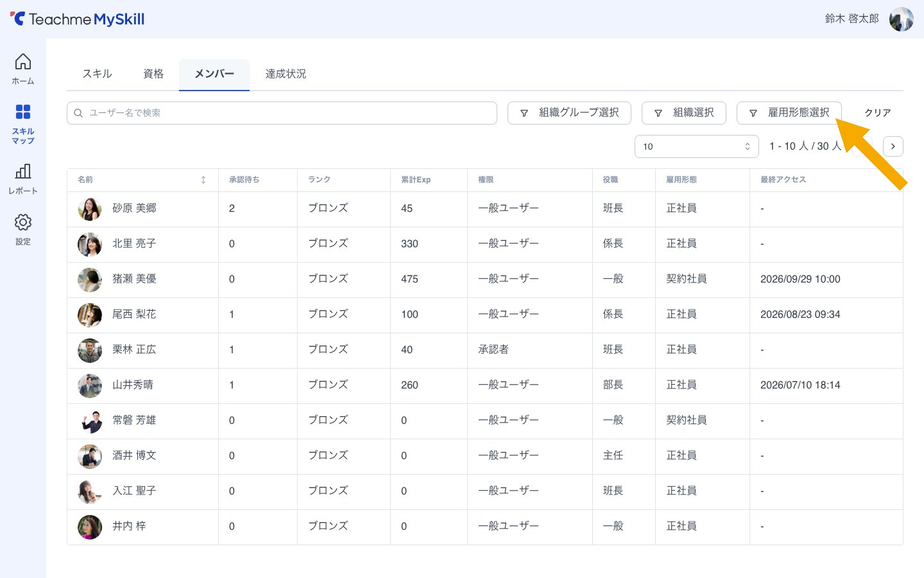The height and width of the screenshot is (578, 924).
Task: Click the ランク column header
Action: click(319, 180)
